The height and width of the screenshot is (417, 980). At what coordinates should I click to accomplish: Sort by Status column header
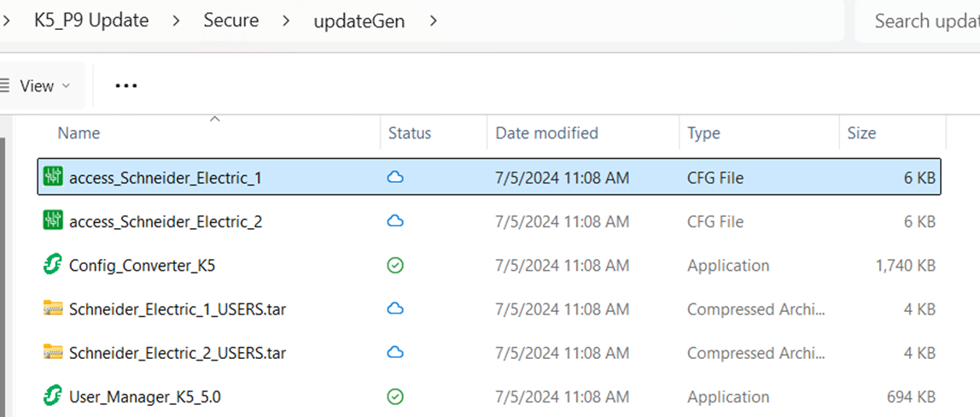[410, 133]
